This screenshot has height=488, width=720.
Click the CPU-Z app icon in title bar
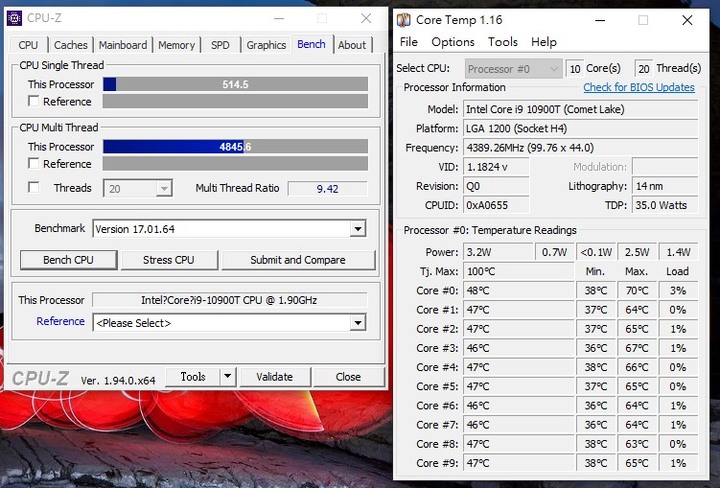coord(14,18)
